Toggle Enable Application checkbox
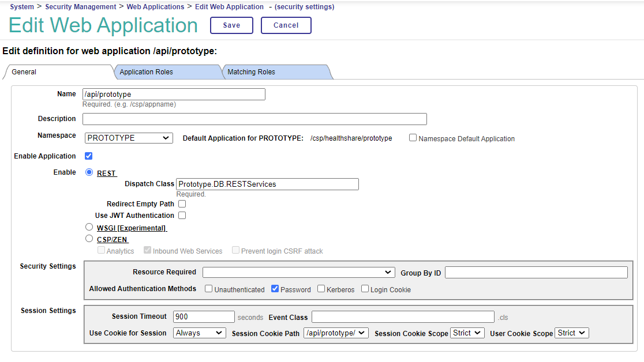Screen dimensions: 644x362 pos(89,156)
